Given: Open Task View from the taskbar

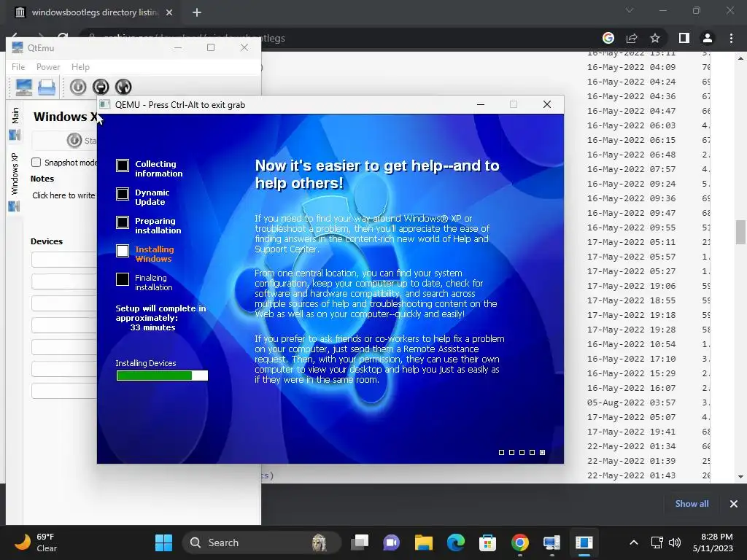Looking at the screenshot, I should (x=360, y=542).
